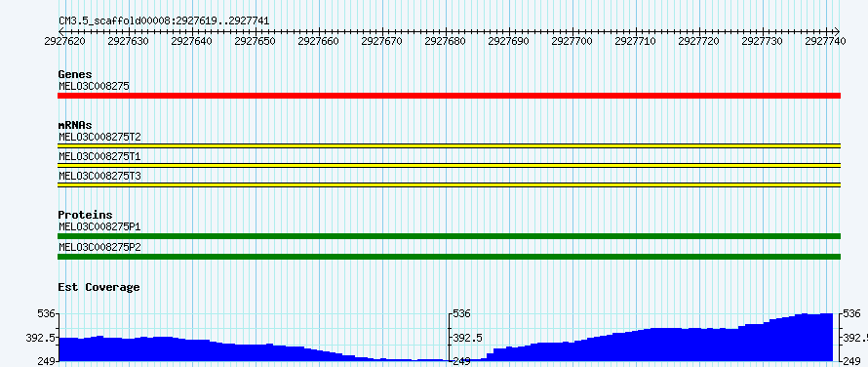
Task: Click the green MELO3C008275P2 protein bar
Action: point(449,257)
